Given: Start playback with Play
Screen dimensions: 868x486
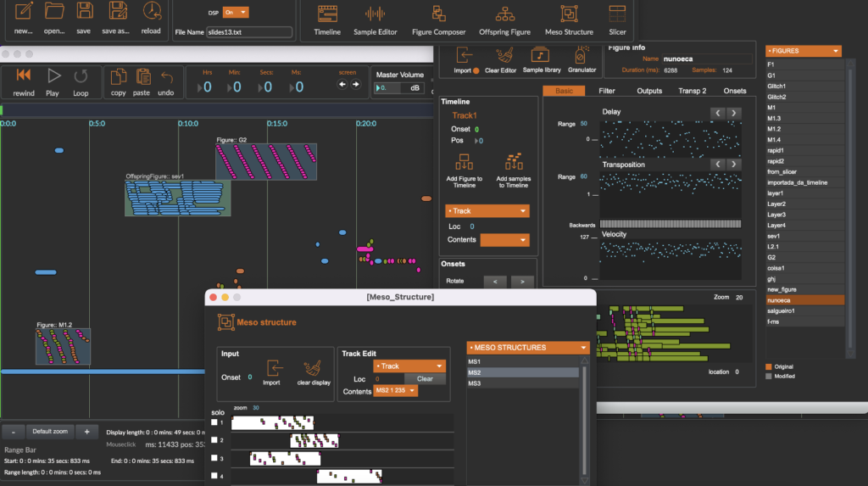Looking at the screenshot, I should (x=53, y=75).
